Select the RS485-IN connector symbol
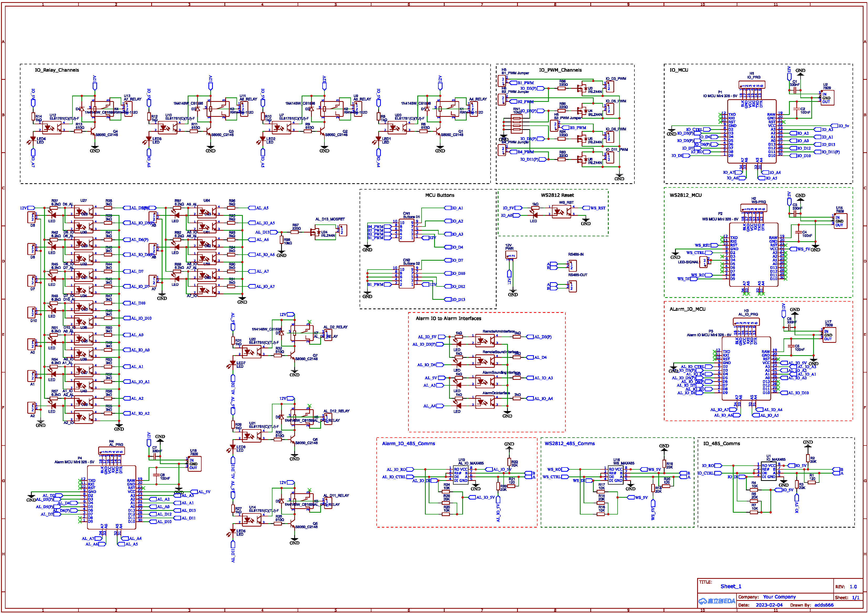Viewport: 868px width, 614px height. tap(573, 265)
